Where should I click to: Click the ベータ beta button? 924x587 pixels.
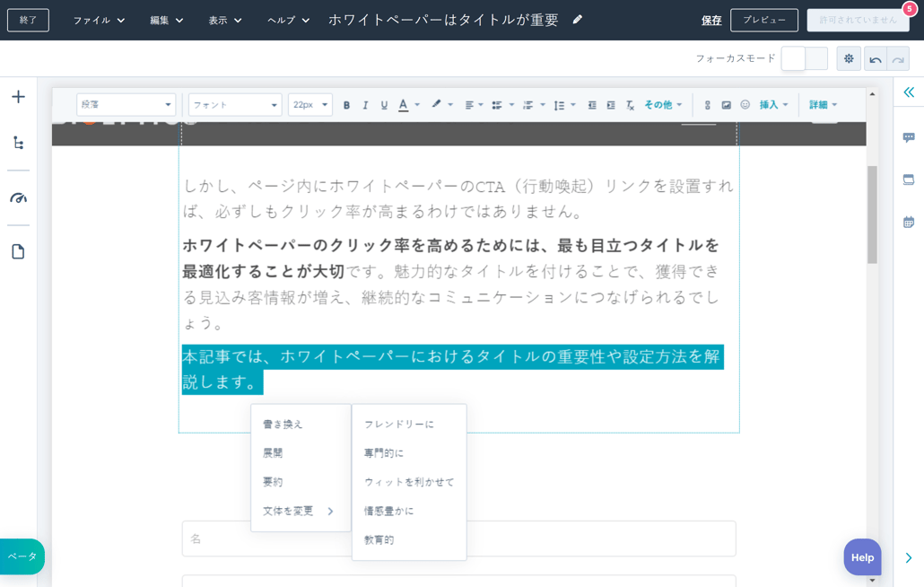click(x=22, y=556)
